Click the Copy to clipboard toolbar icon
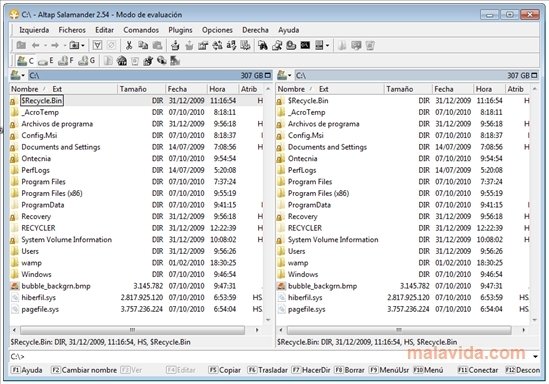Viewport: 549px width, 384px height. tap(143, 45)
